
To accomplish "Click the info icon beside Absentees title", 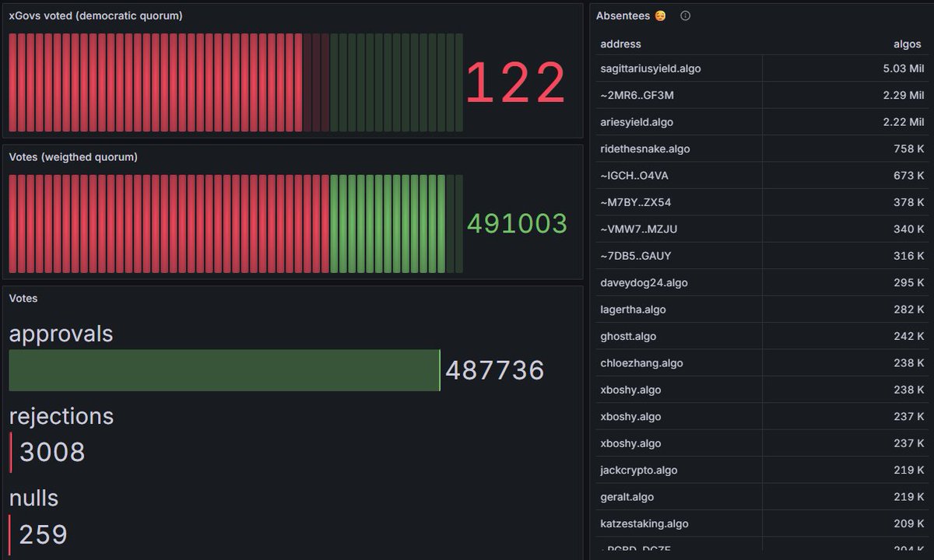I will click(x=685, y=16).
